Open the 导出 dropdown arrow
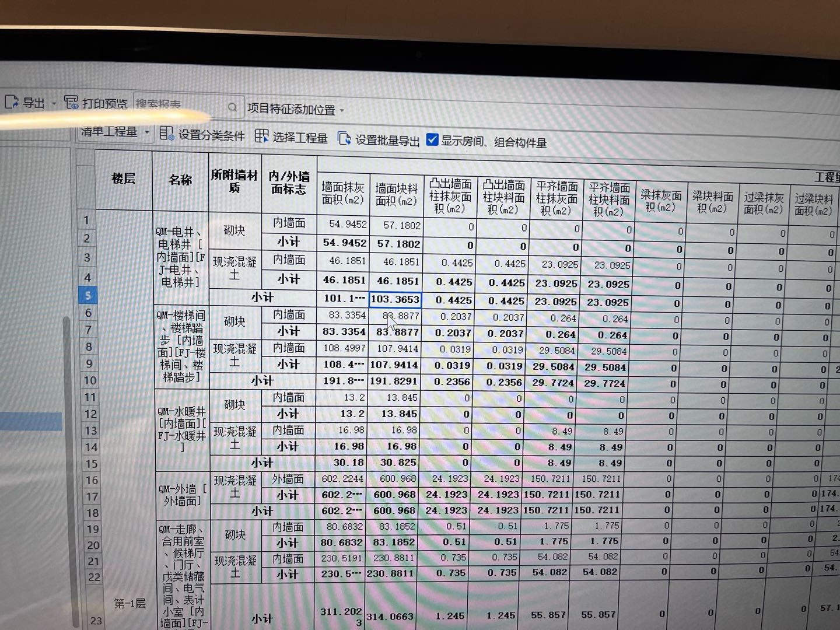840x630 pixels. point(54,104)
